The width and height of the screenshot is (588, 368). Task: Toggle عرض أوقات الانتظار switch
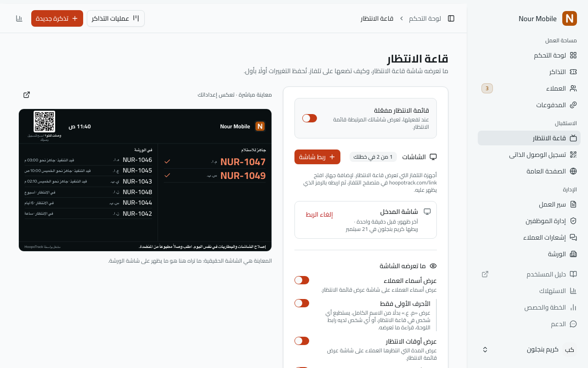pyautogui.click(x=302, y=341)
